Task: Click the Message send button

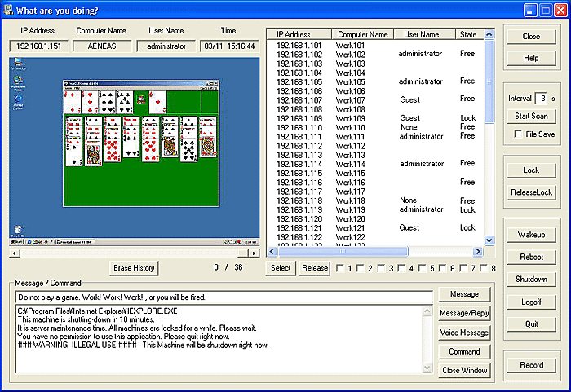Action: [x=464, y=294]
